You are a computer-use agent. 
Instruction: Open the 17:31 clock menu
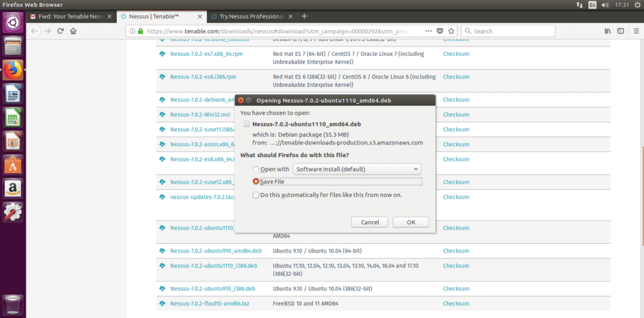click(622, 5)
